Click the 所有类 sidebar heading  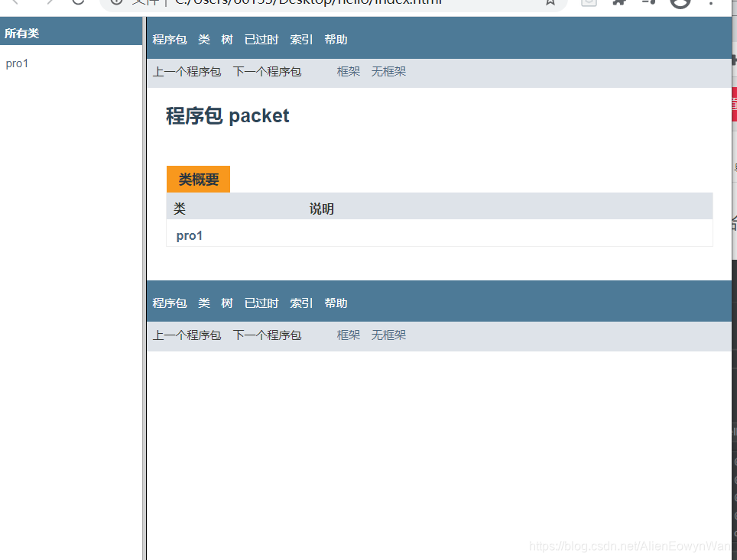click(x=21, y=34)
